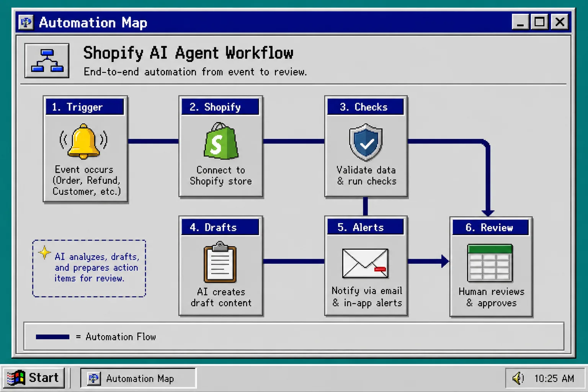This screenshot has height=392, width=588.
Task: Click the 10:25 AM clock
Action: [x=554, y=379]
